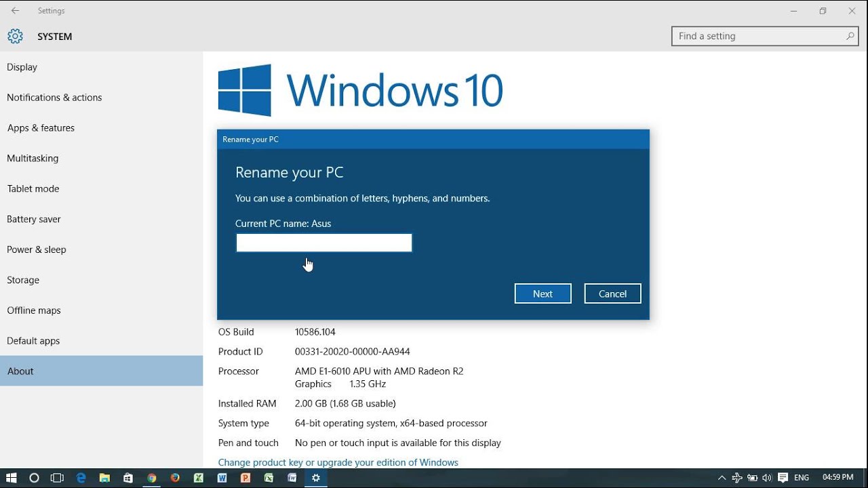Open Notifications & actions settings
Viewport: 868px width, 488px height.
(102, 98)
